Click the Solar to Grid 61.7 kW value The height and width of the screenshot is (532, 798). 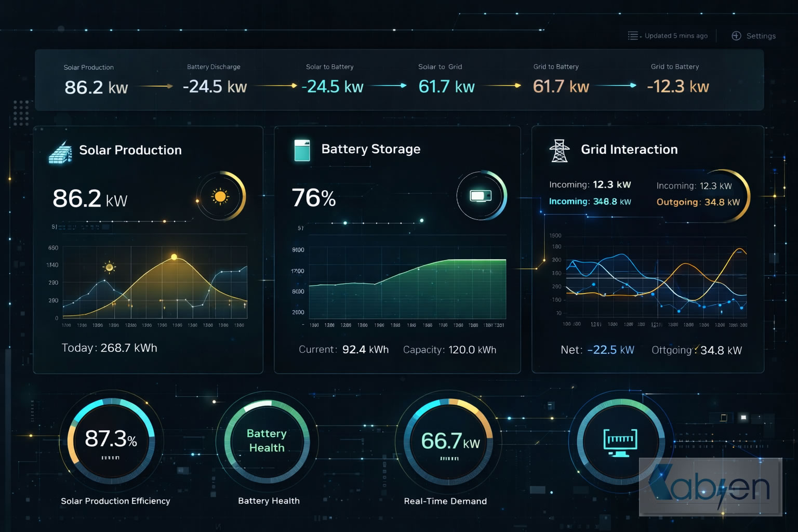pos(446,86)
